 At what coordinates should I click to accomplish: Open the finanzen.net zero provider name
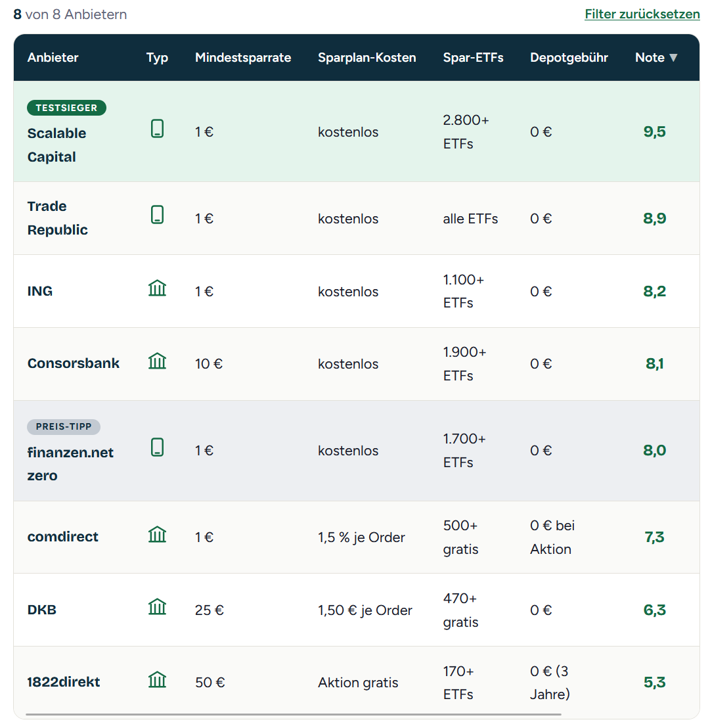(70, 464)
